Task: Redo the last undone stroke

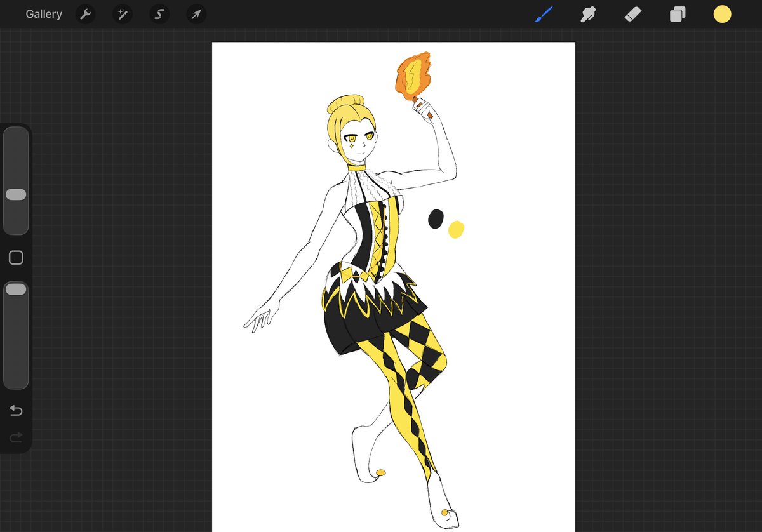Action: pyautogui.click(x=16, y=437)
